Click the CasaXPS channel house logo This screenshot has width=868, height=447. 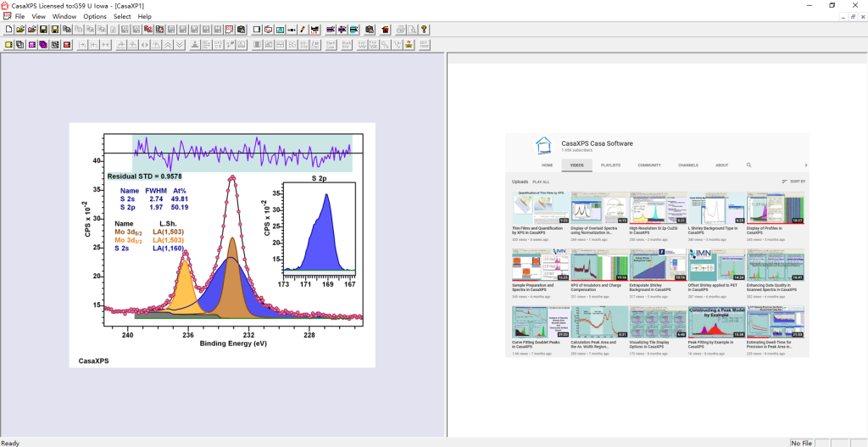(x=544, y=146)
